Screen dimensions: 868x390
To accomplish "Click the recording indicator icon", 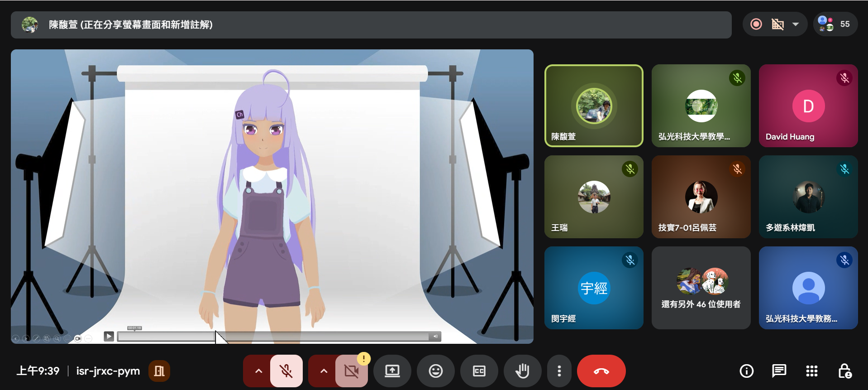I will [x=756, y=24].
